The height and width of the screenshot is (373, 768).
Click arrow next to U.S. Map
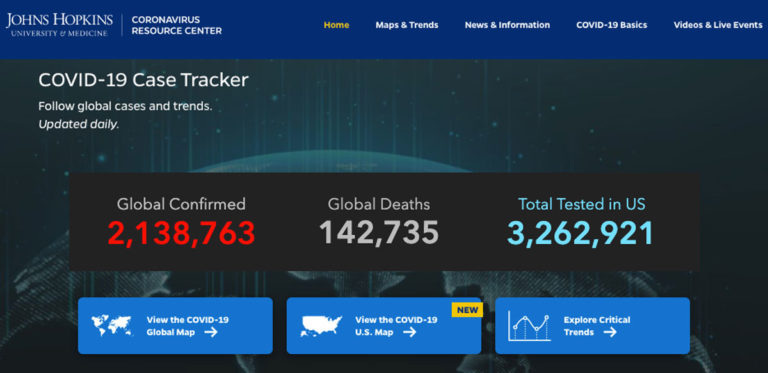coord(409,332)
